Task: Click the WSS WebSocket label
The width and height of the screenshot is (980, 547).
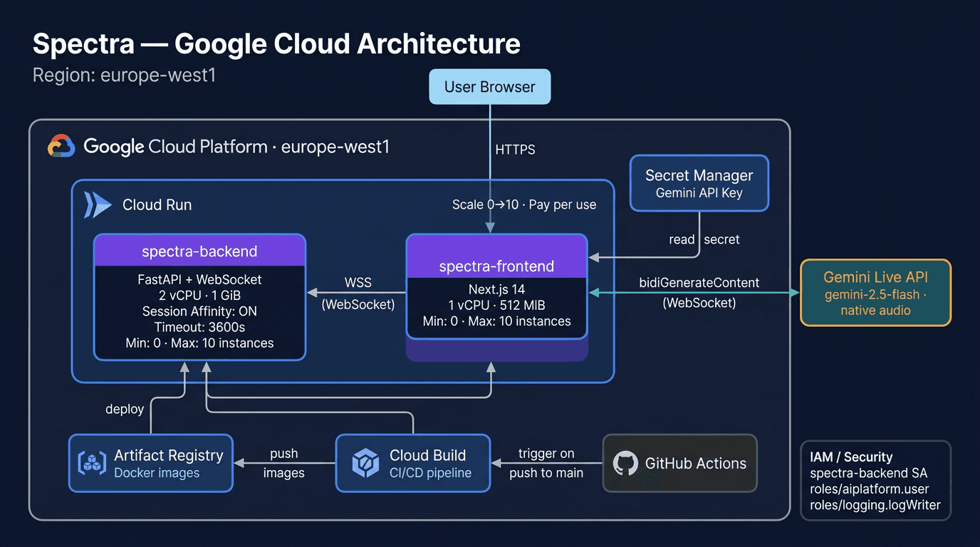Action: [358, 292]
